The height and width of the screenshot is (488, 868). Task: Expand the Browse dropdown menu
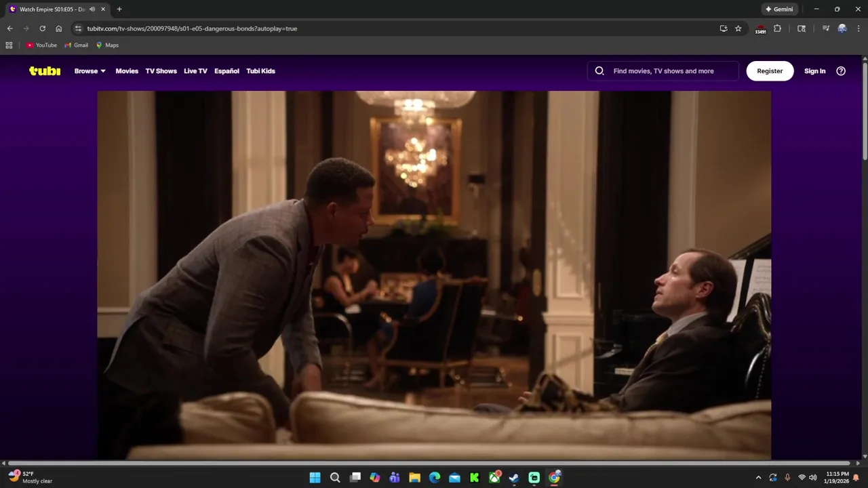(90, 71)
